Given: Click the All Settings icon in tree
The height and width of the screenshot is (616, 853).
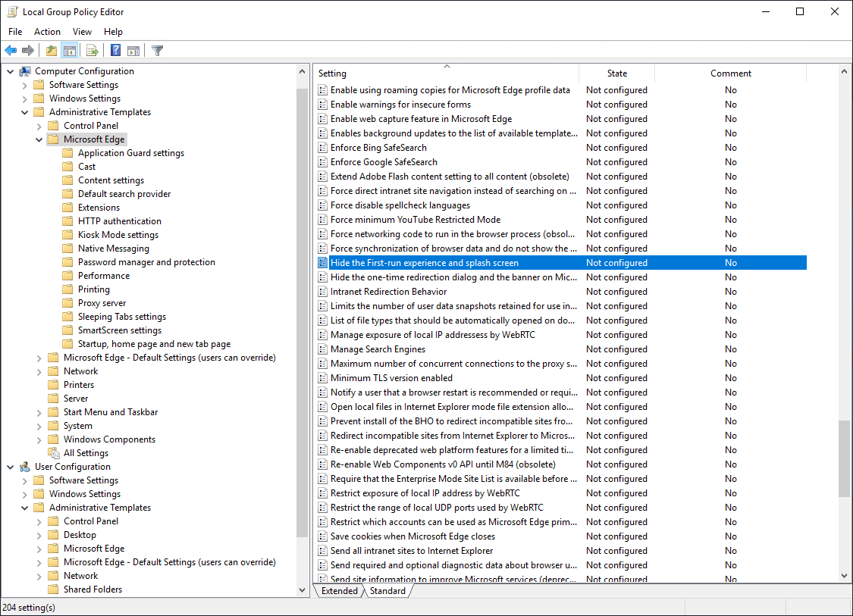Looking at the screenshot, I should (53, 453).
